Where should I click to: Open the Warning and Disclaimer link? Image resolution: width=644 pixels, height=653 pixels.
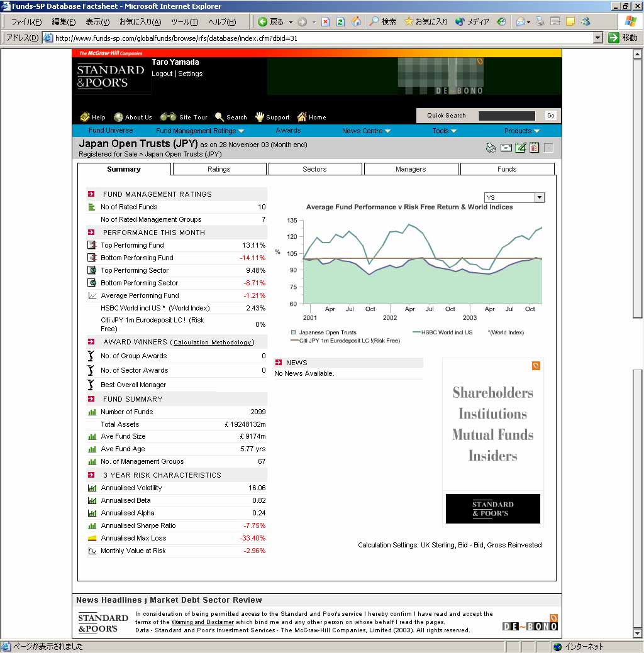(203, 622)
